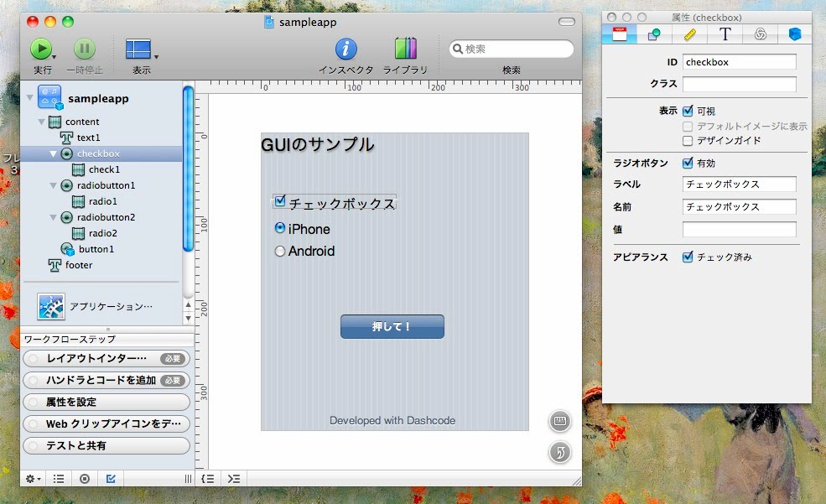Open the blue cube Behaviors inspector tab
The image size is (826, 504).
[x=794, y=34]
